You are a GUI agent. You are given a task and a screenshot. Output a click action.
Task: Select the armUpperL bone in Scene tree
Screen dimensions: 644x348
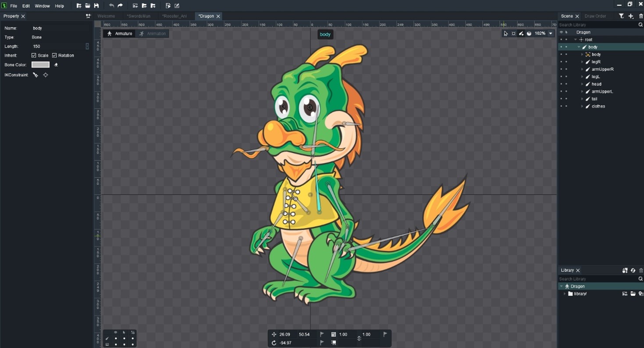point(602,92)
